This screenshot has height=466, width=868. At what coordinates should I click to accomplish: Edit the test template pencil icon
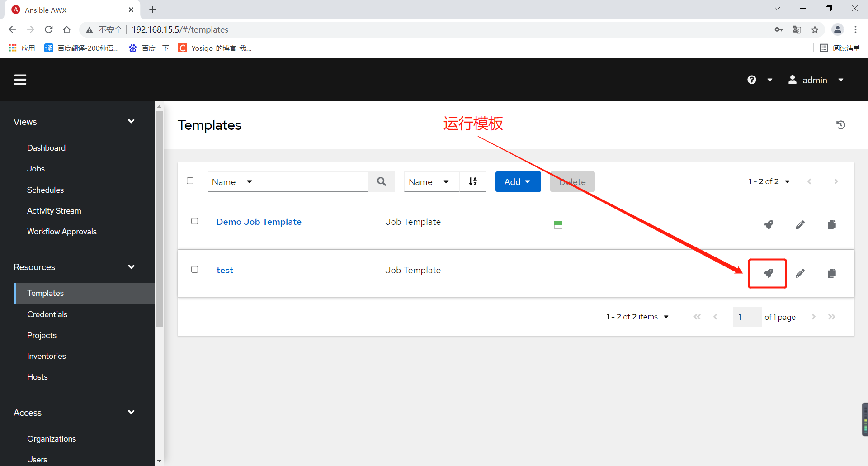click(x=800, y=273)
